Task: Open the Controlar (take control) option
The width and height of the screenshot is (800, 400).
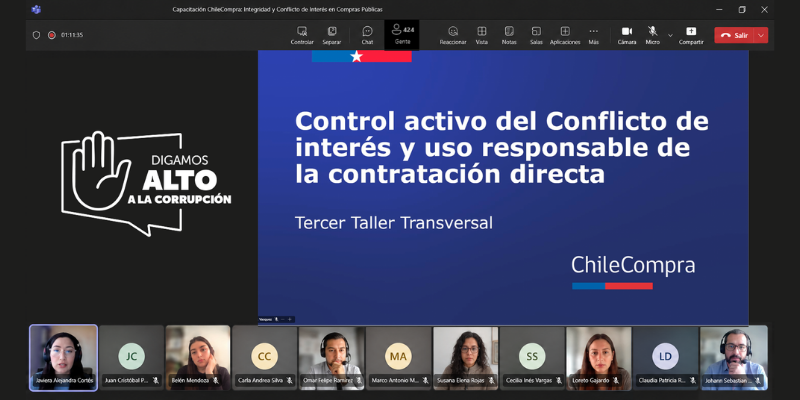Action: [x=302, y=35]
